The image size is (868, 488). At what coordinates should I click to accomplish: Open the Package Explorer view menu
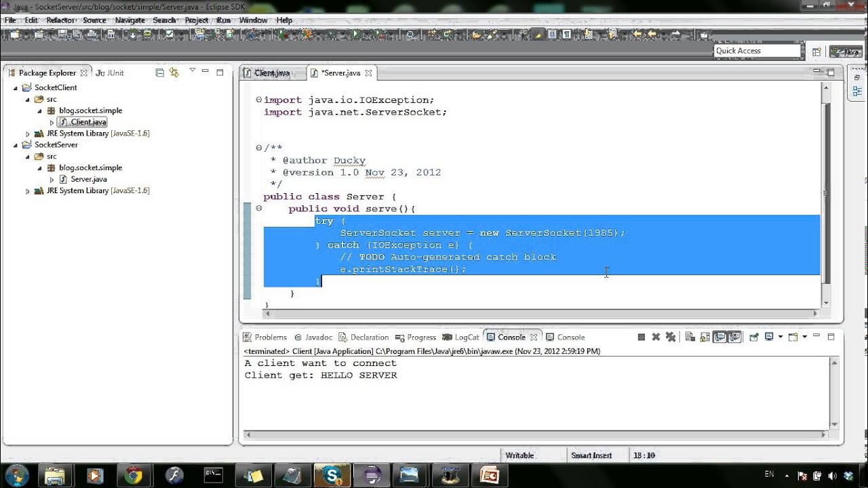pos(192,70)
